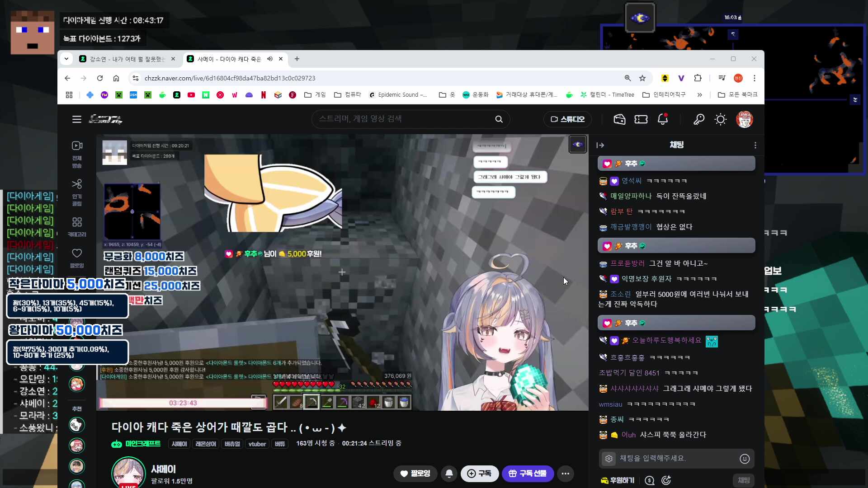Image resolution: width=868 pixels, height=488 pixels.
Task: Open site information icon in address bar
Action: pyautogui.click(x=135, y=78)
